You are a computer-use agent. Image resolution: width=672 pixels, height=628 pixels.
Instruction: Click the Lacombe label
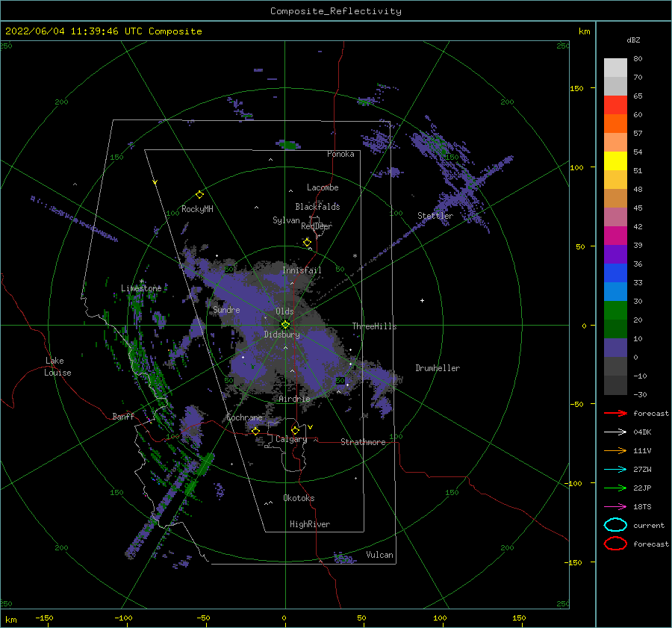pyautogui.click(x=323, y=187)
